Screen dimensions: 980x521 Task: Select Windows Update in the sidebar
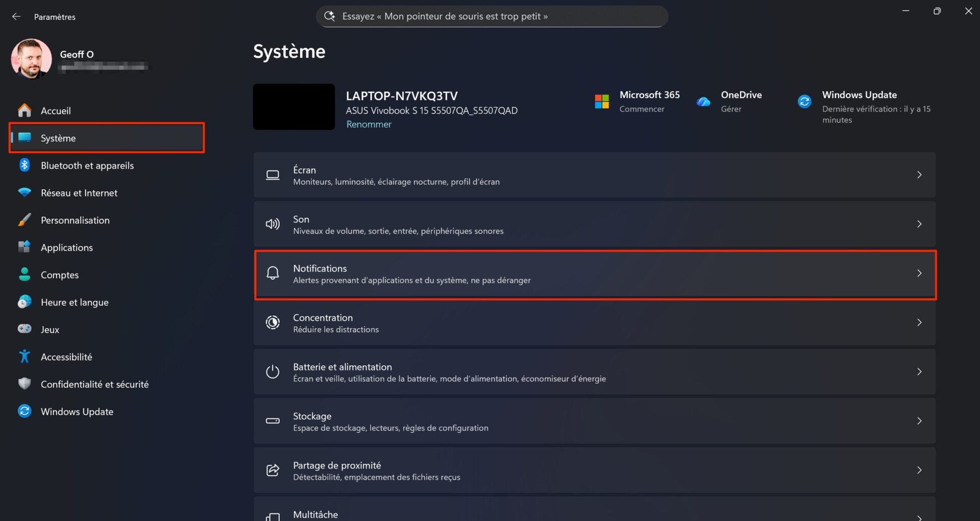click(x=107, y=411)
